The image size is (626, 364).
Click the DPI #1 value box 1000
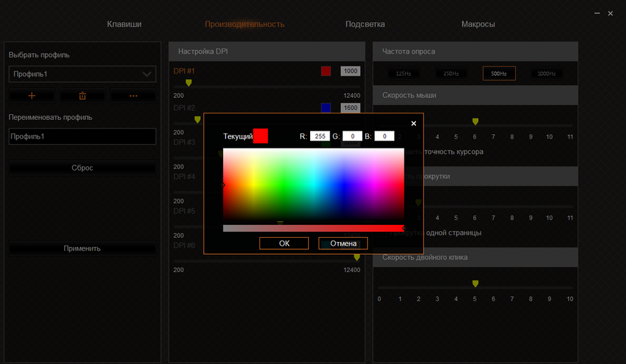[x=351, y=71]
